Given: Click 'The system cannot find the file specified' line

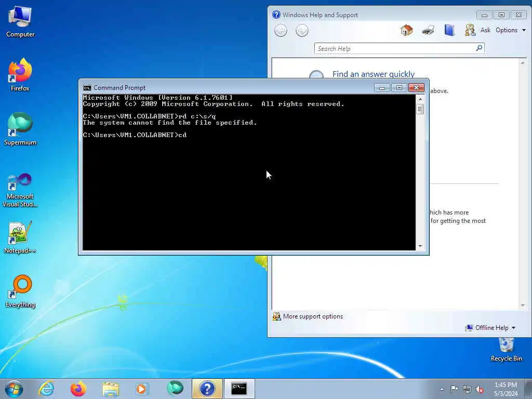Looking at the screenshot, I should tap(170, 123).
